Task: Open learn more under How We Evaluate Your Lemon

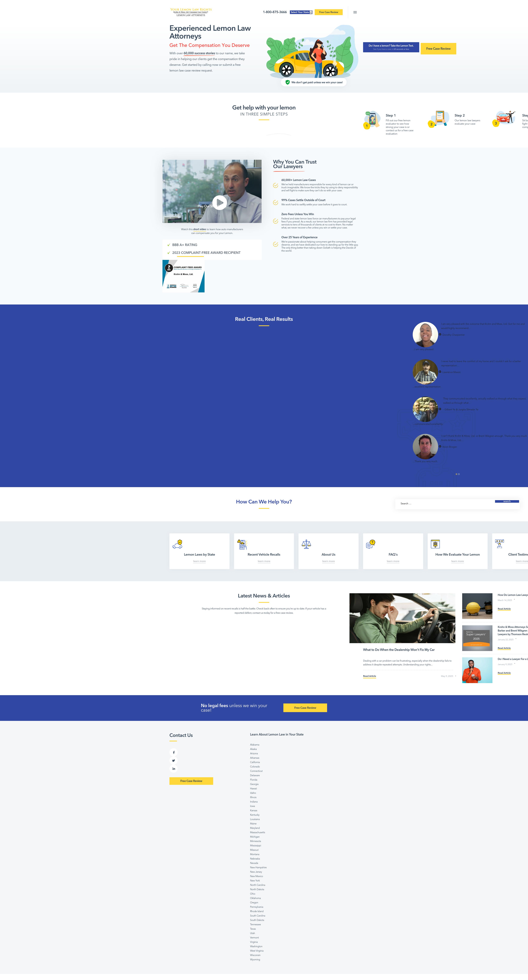Action: [x=457, y=562]
